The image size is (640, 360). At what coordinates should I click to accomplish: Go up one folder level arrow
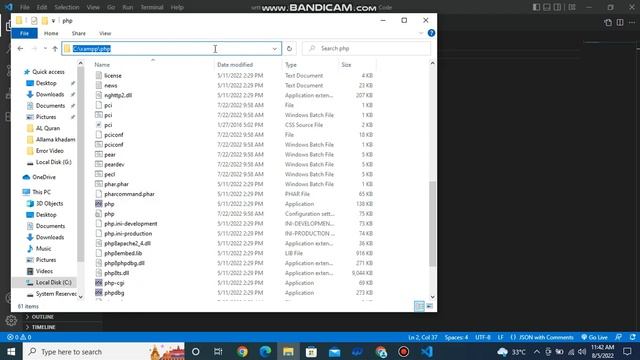tap(55, 49)
